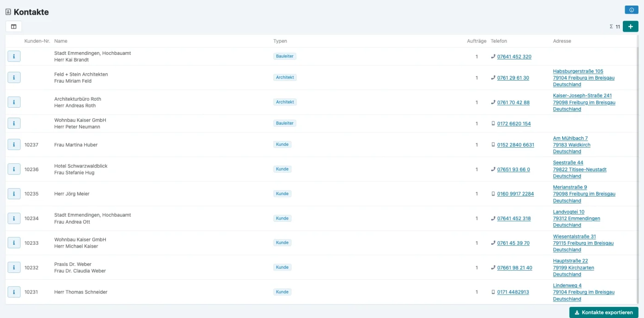Call phone number 07661 98 21 40
The image size is (644, 318).
(514, 268)
